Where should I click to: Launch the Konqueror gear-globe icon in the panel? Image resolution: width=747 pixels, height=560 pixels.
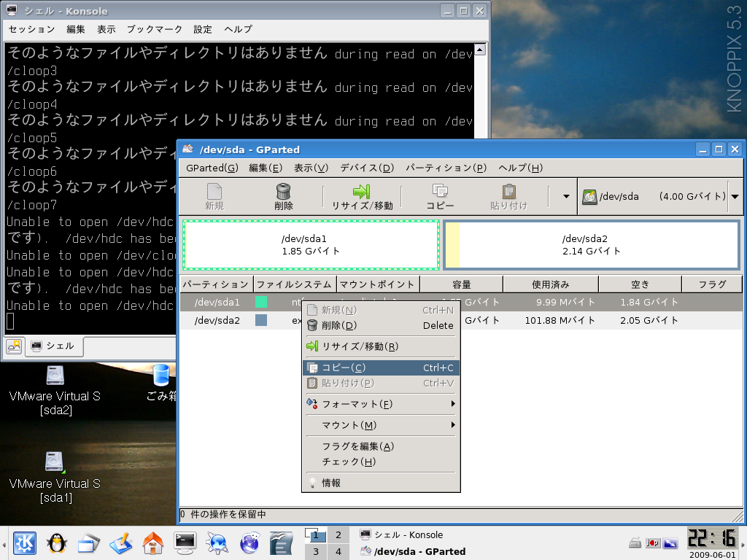pyautogui.click(x=217, y=543)
